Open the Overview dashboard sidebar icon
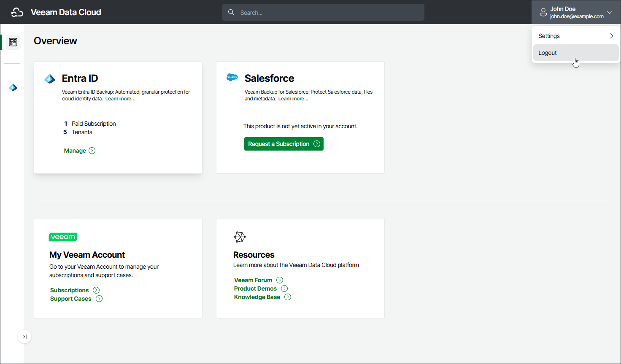 pyautogui.click(x=13, y=42)
